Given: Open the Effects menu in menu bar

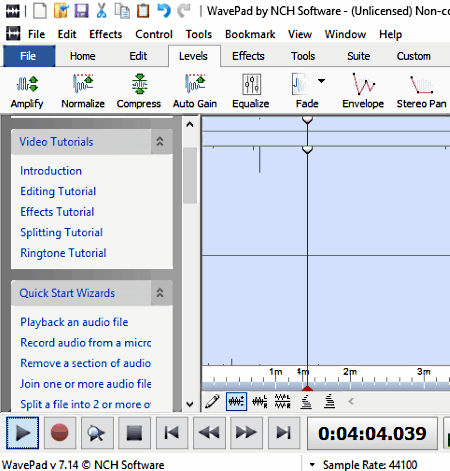Looking at the screenshot, I should 106,34.
